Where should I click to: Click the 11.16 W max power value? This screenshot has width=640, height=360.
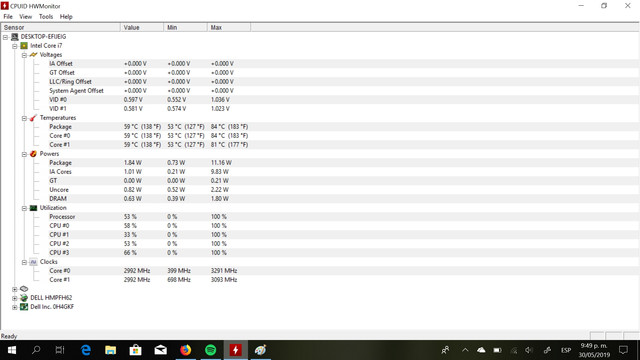tap(221, 162)
